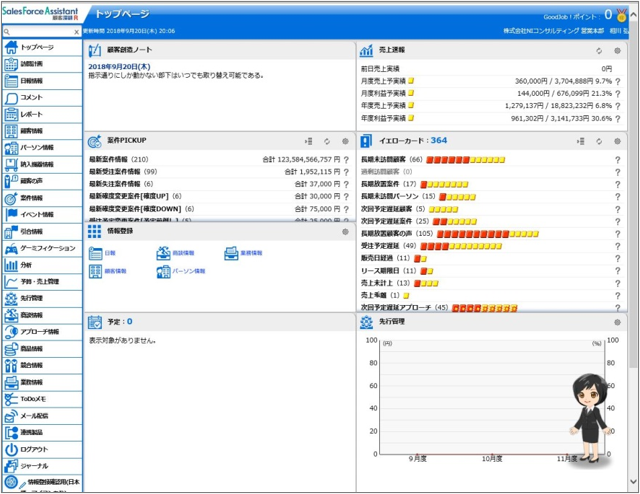Screen dimensions: 640x494
Task: Open ゲーミフィケーション in the sidebar
Action: tap(42, 248)
